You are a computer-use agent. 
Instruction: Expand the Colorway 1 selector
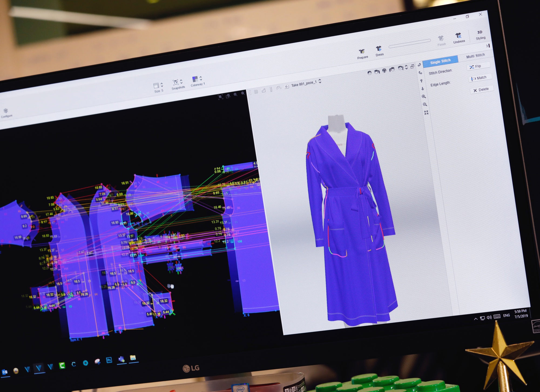click(201, 79)
